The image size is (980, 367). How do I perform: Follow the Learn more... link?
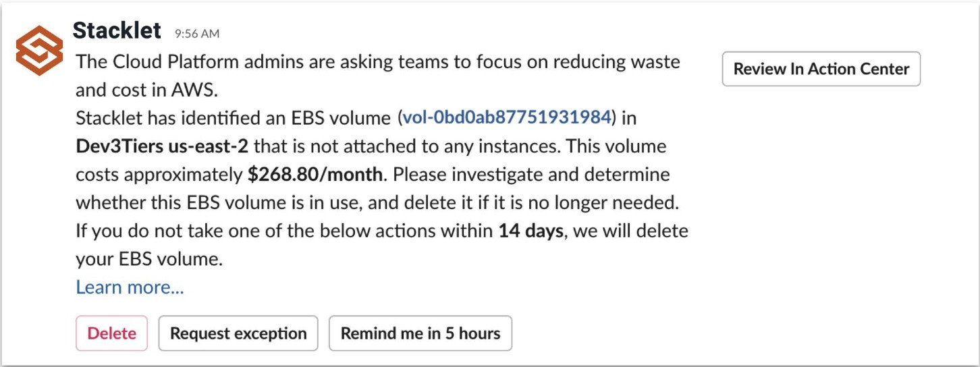[130, 287]
